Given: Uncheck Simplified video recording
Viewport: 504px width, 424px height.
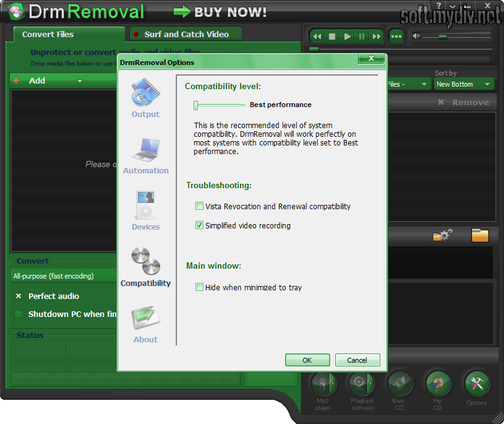Looking at the screenshot, I should click(x=199, y=225).
